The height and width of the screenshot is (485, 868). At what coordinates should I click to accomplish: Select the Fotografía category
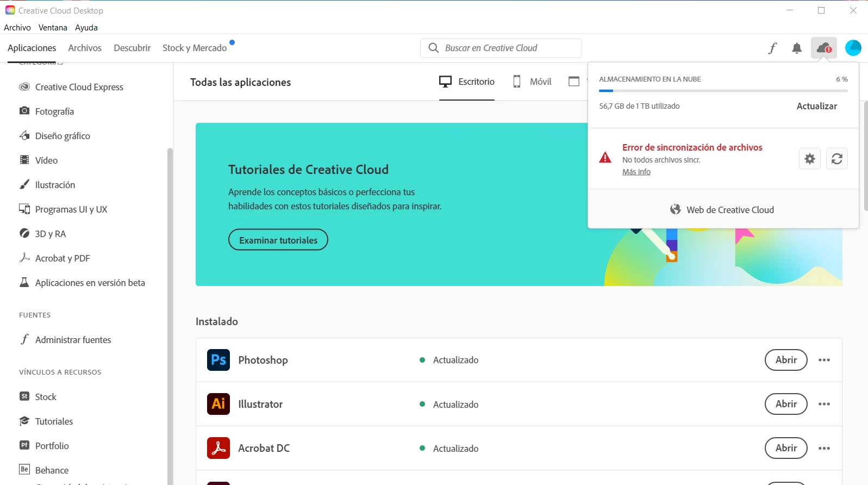(46, 111)
